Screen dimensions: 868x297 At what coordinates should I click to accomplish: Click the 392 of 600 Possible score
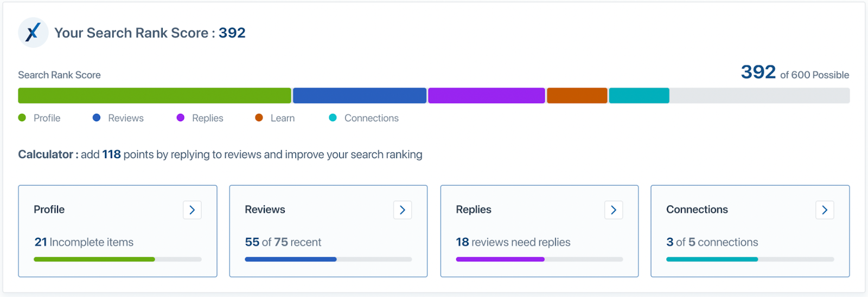[x=795, y=72]
